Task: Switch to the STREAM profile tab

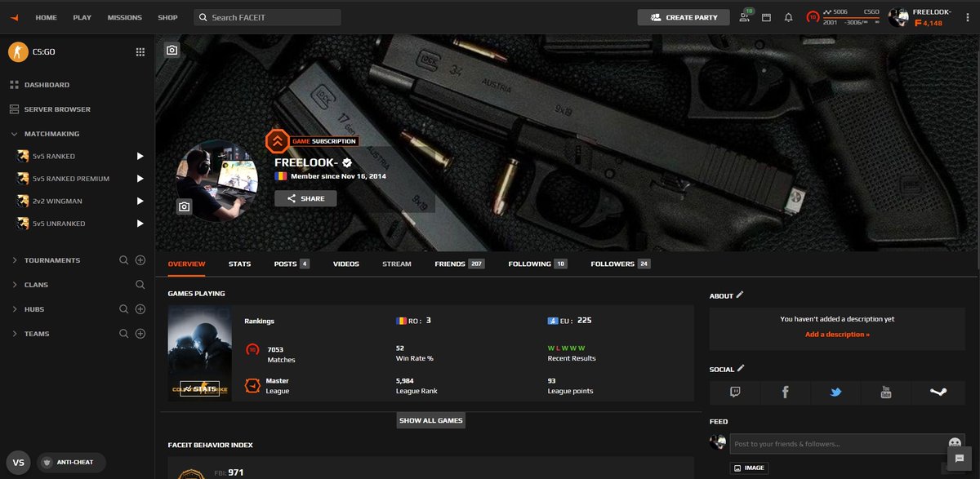Action: (x=397, y=264)
